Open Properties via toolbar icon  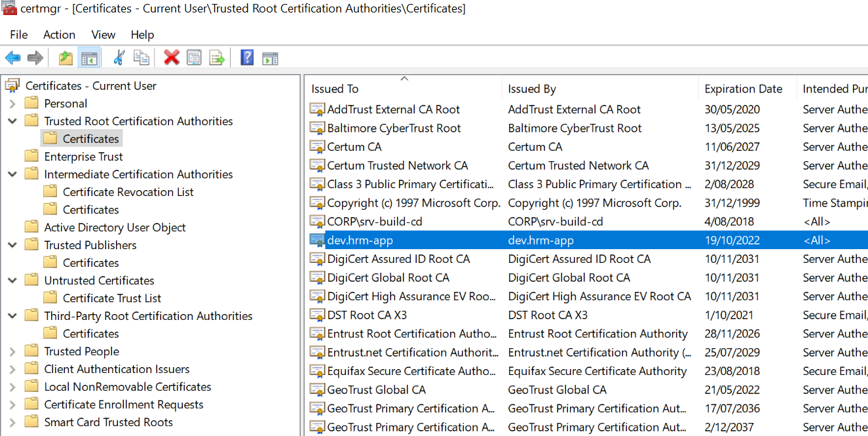(194, 58)
